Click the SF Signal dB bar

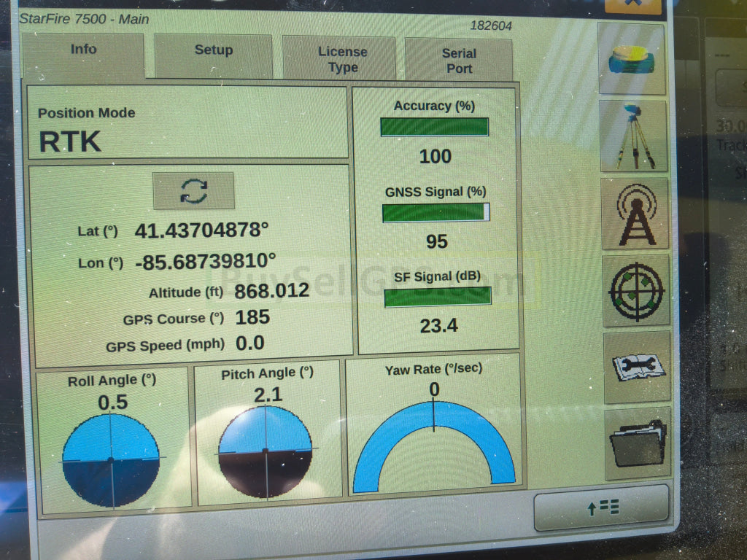(x=438, y=297)
